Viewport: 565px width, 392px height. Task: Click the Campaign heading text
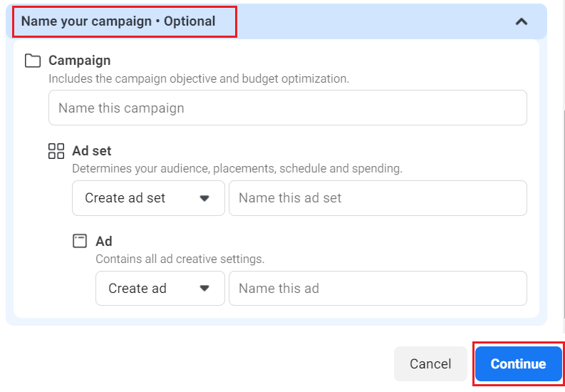80,61
